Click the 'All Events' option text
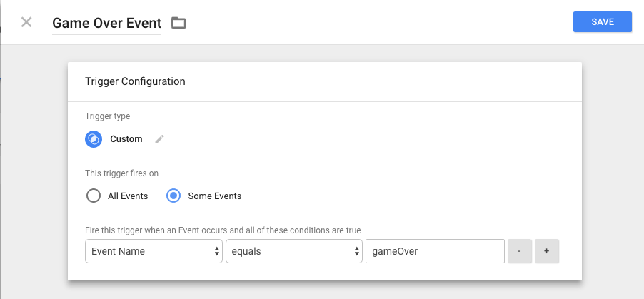The width and height of the screenshot is (644, 299). (x=129, y=196)
